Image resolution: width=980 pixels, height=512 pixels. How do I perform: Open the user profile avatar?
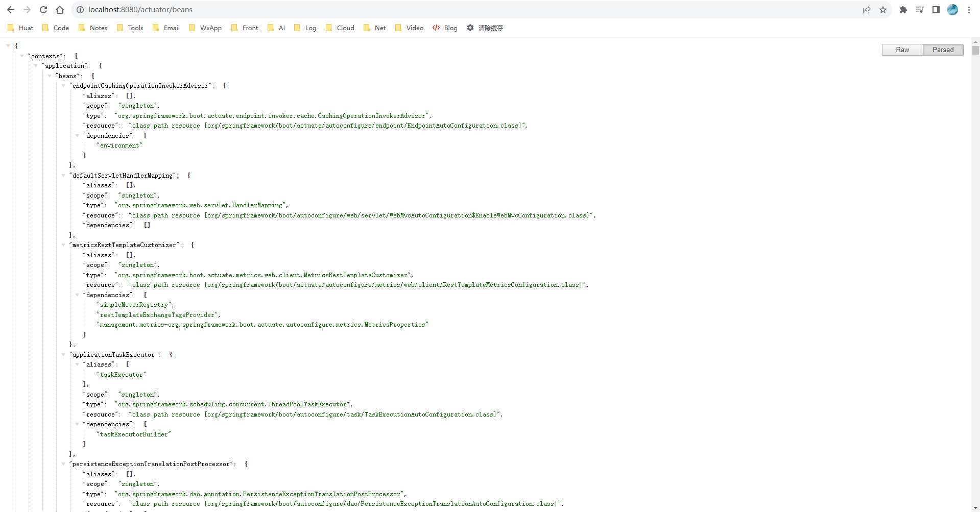(952, 10)
